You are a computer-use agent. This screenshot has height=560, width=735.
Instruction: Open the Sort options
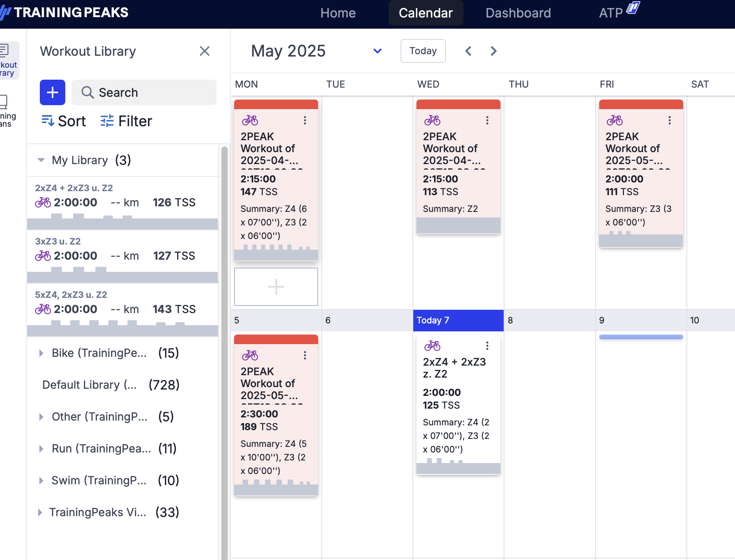click(x=64, y=121)
